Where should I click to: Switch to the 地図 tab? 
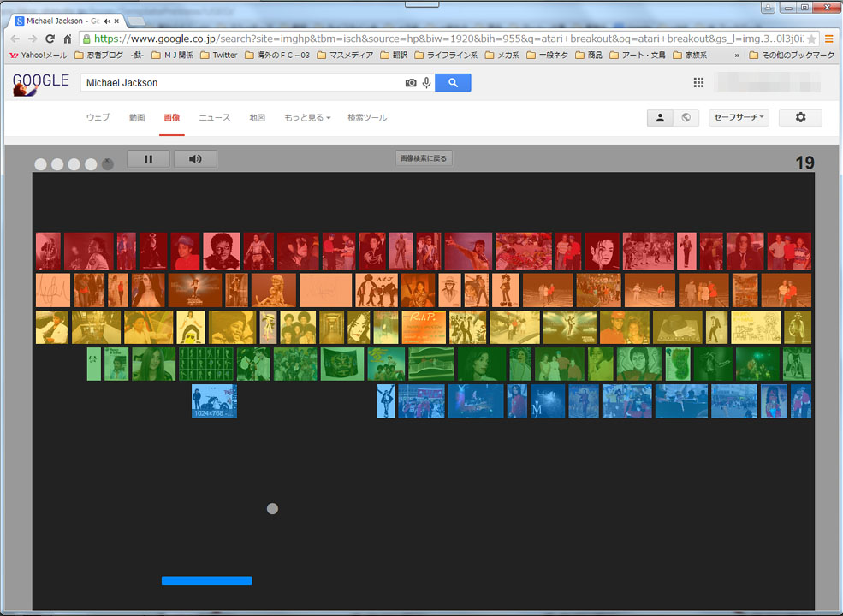258,118
